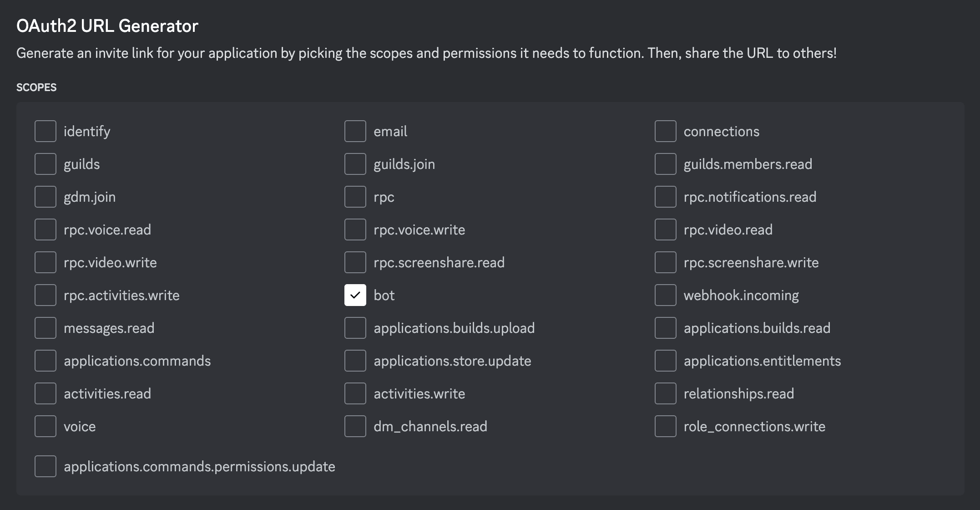The image size is (980, 510).
Task: Check the rpc scope checkbox
Action: tap(355, 196)
